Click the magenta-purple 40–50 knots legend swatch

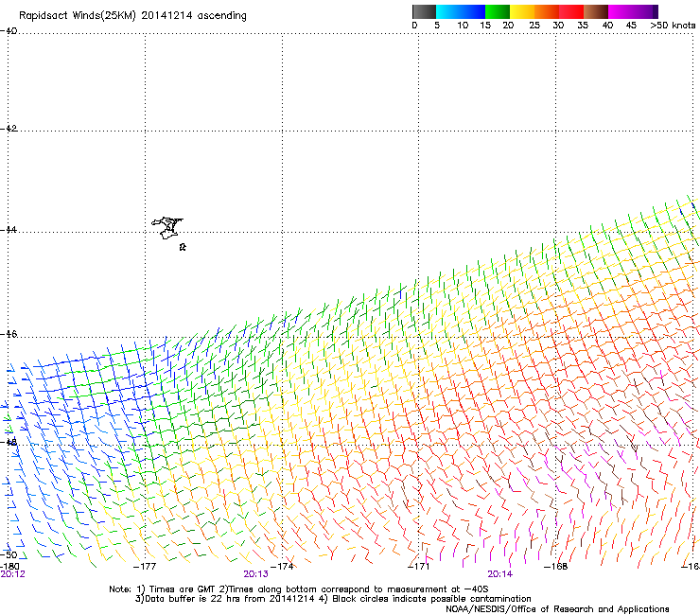coord(633,11)
